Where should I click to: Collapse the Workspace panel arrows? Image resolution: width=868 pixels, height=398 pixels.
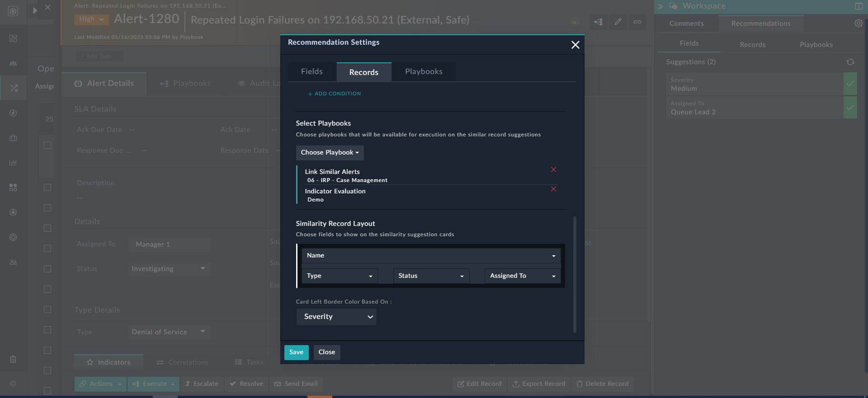660,6
